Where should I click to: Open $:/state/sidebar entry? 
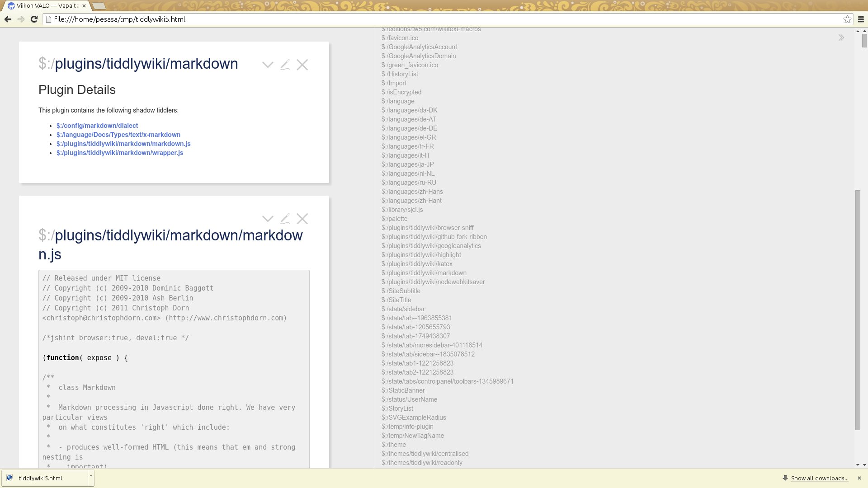coord(403,309)
